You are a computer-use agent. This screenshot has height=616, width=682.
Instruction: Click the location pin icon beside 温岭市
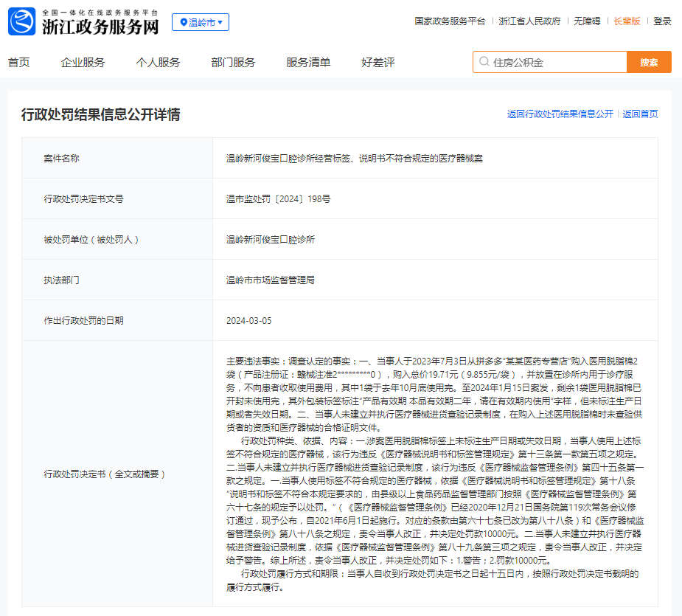pos(183,22)
